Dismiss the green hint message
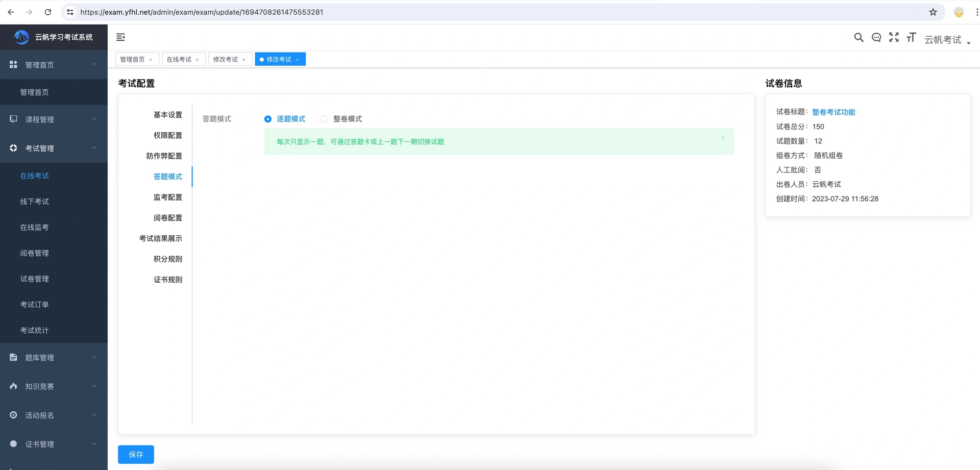The height and width of the screenshot is (470, 980). click(723, 138)
